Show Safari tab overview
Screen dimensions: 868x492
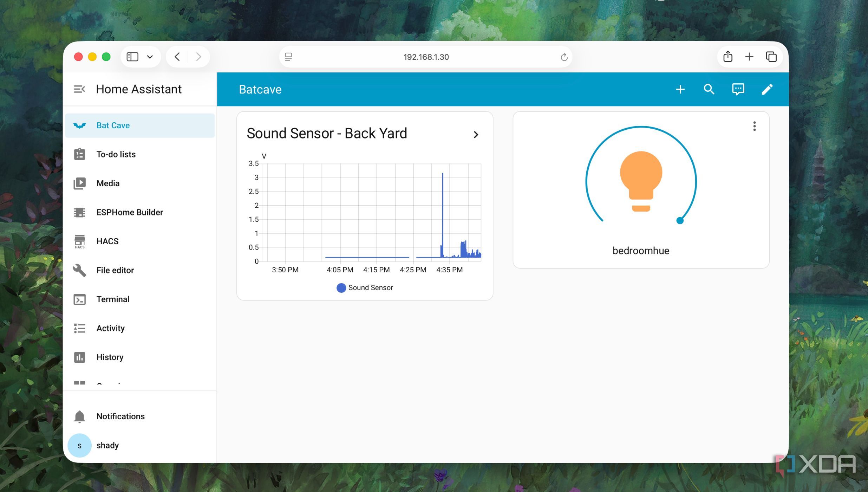771,57
